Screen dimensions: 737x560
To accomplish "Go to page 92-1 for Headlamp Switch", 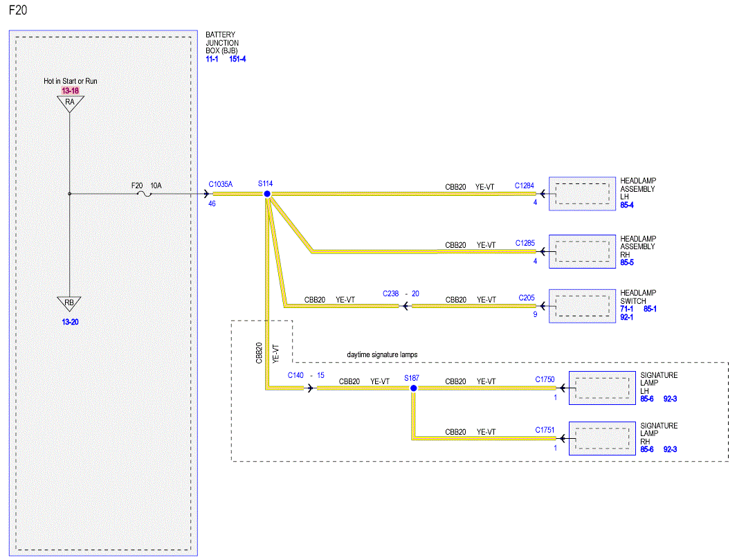I will 626,318.
